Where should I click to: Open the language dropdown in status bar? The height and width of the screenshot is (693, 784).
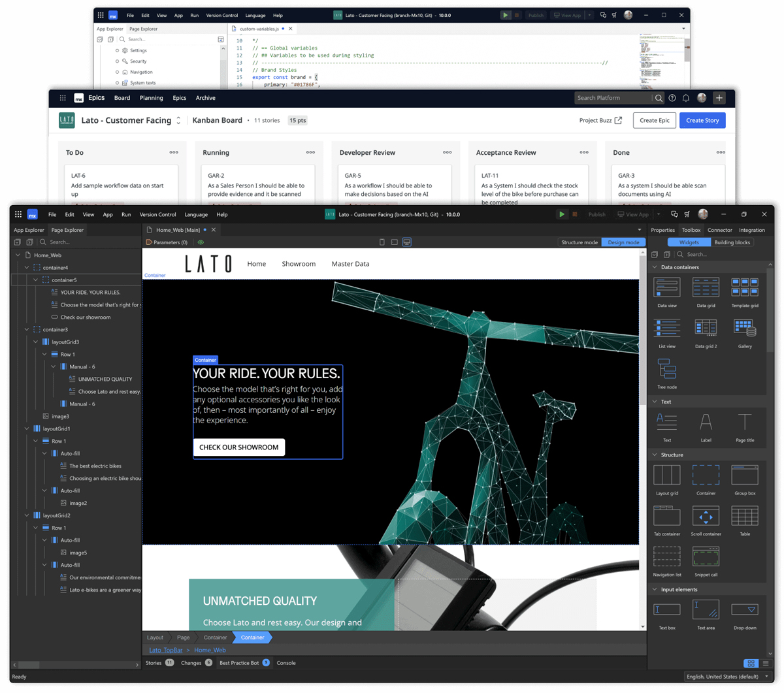[x=727, y=677]
